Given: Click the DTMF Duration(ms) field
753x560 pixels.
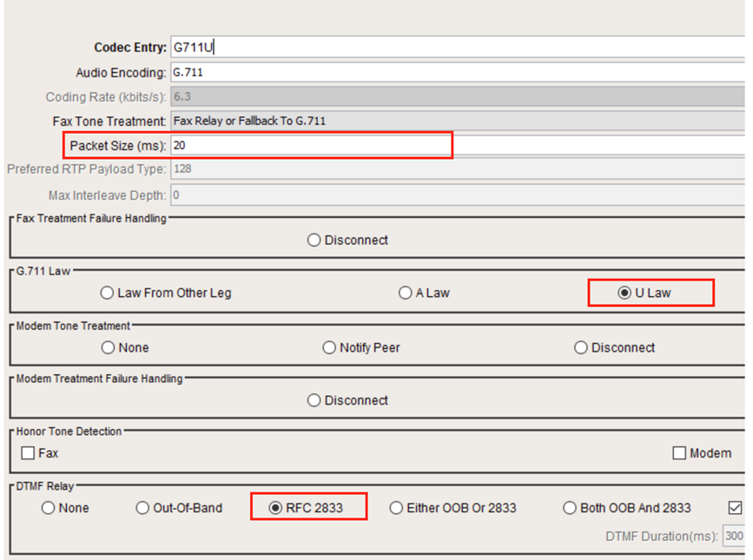Looking at the screenshot, I should (733, 537).
